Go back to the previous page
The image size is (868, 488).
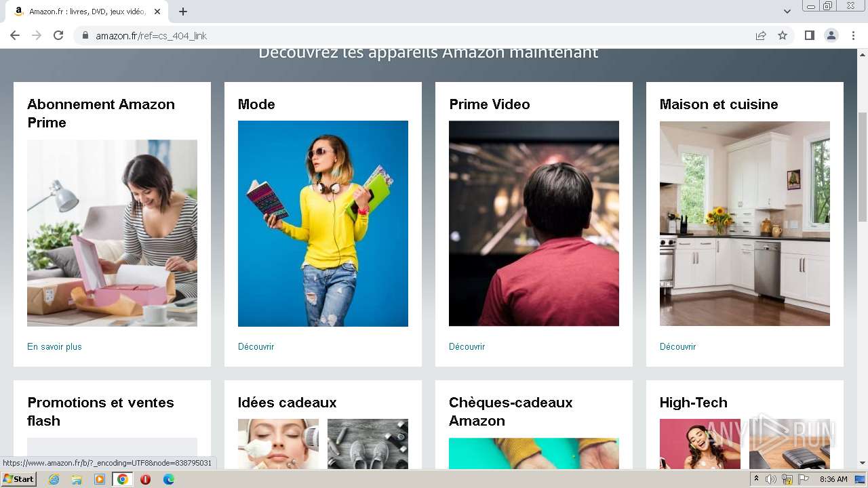pyautogui.click(x=15, y=35)
